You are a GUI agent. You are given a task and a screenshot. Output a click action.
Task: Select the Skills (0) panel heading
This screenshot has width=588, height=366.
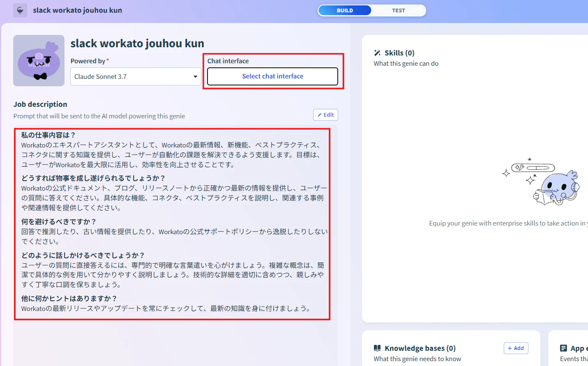[399, 53]
